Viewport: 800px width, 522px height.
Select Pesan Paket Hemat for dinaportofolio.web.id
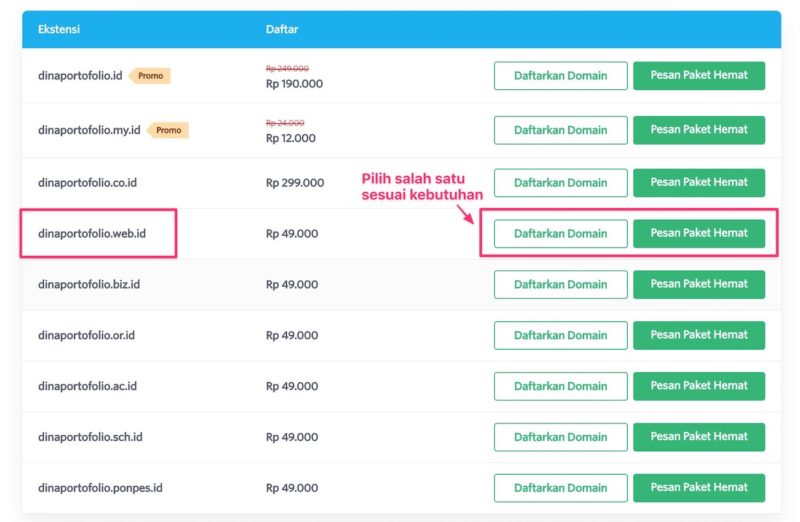698,234
